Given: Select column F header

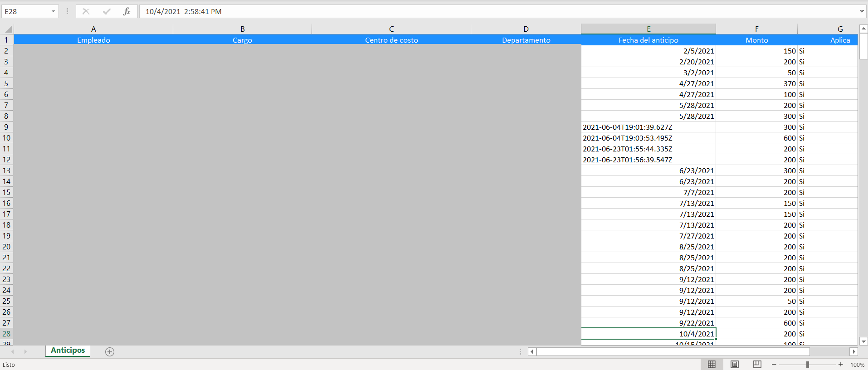Looking at the screenshot, I should (756, 29).
